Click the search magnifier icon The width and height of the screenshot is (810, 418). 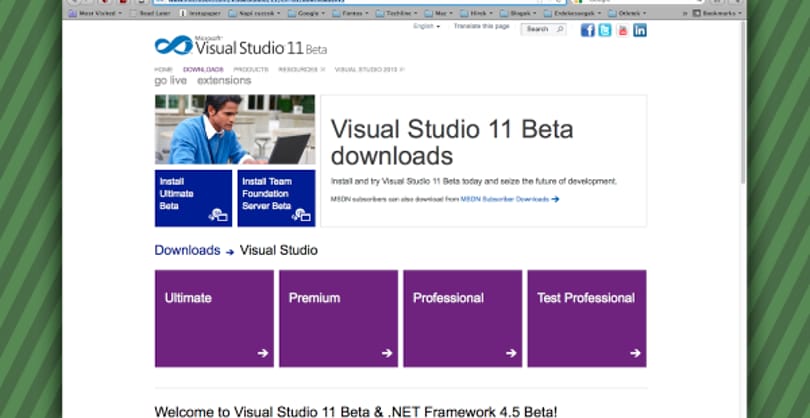tap(559, 29)
